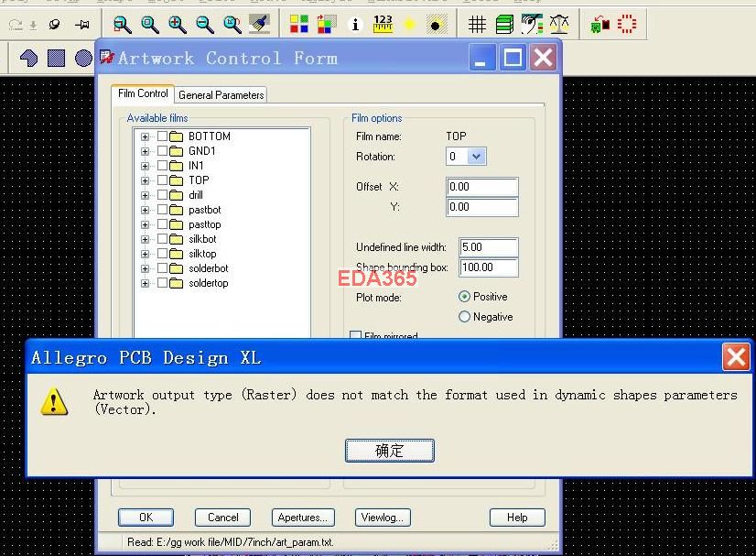Screen dimensions: 756x556
Task: Click the red dashed square icon
Action: point(627,24)
